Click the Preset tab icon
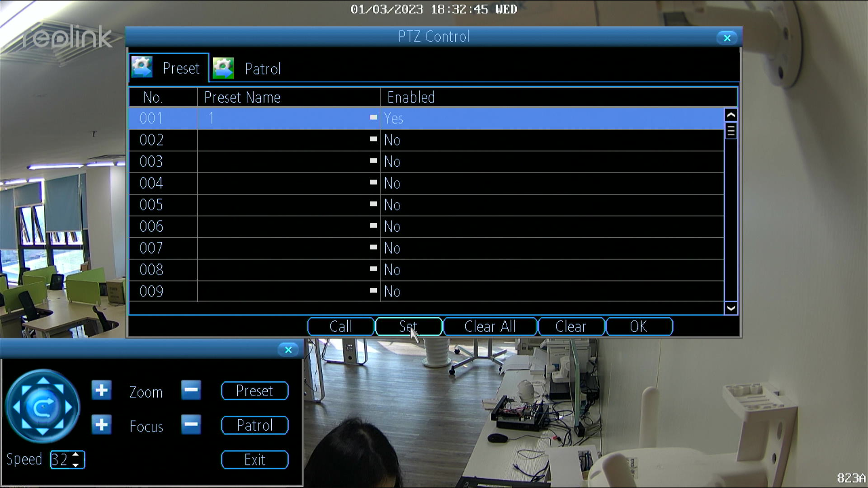868x488 pixels. pyautogui.click(x=143, y=67)
